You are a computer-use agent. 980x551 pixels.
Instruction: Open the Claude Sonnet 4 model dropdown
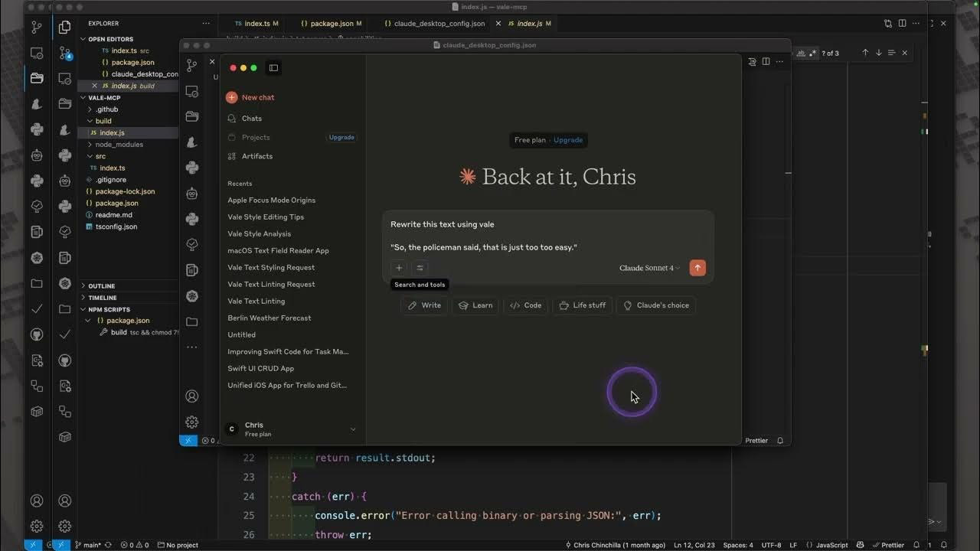(649, 268)
